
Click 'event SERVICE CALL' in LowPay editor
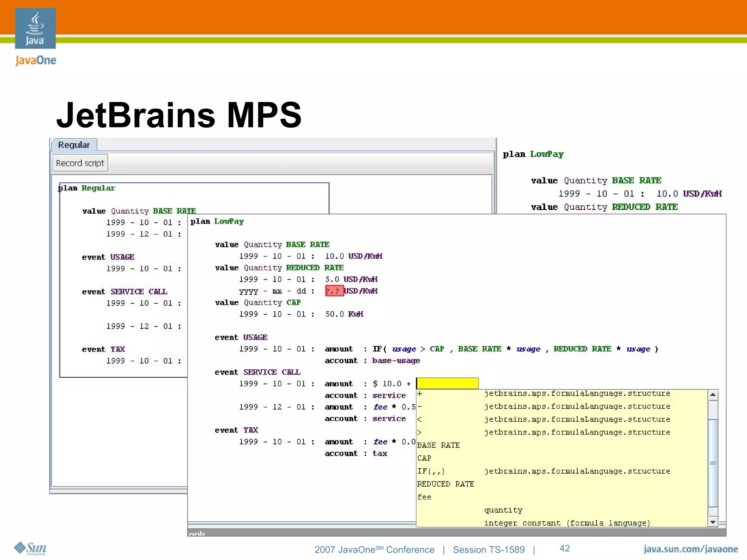(x=258, y=372)
